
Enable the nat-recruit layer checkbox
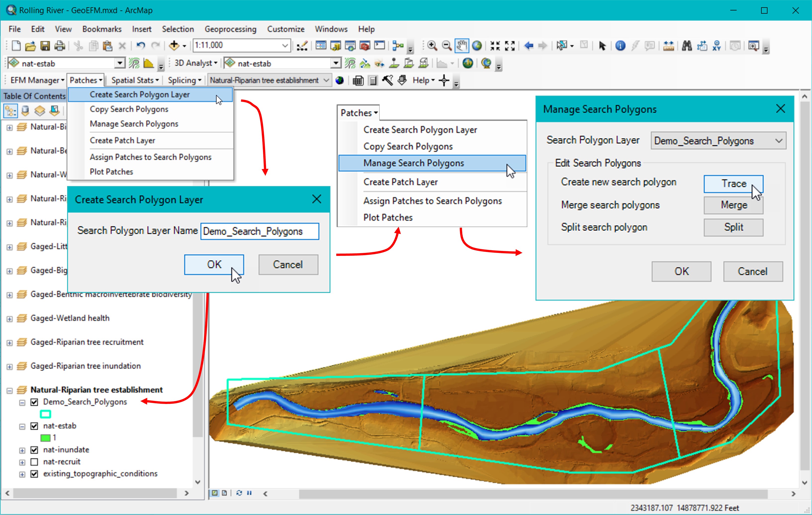[34, 462]
